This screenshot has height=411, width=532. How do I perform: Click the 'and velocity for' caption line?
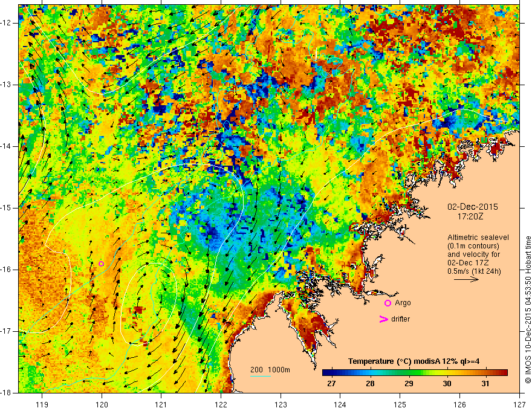tap(474, 254)
